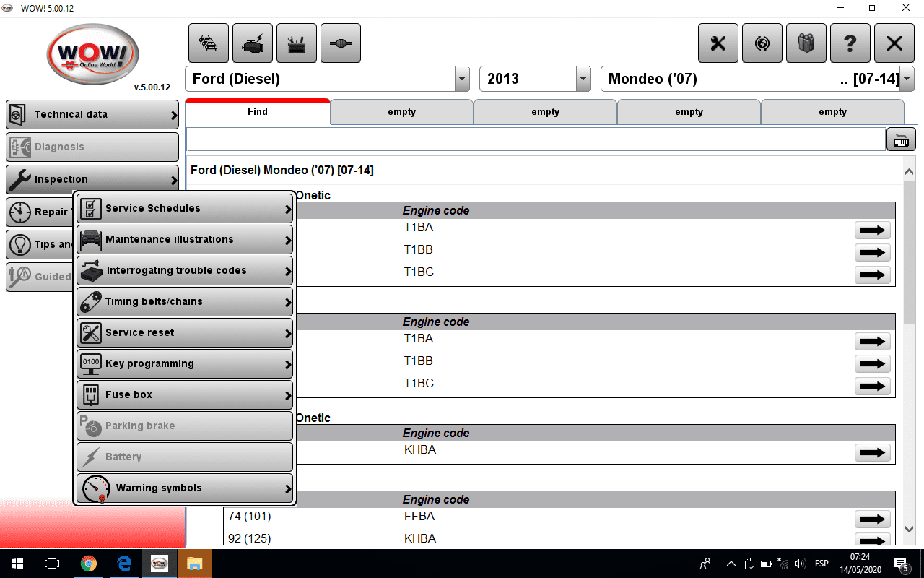Open settings via the wrench and screwdriver icon
This screenshot has height=578, width=924.
click(x=718, y=43)
